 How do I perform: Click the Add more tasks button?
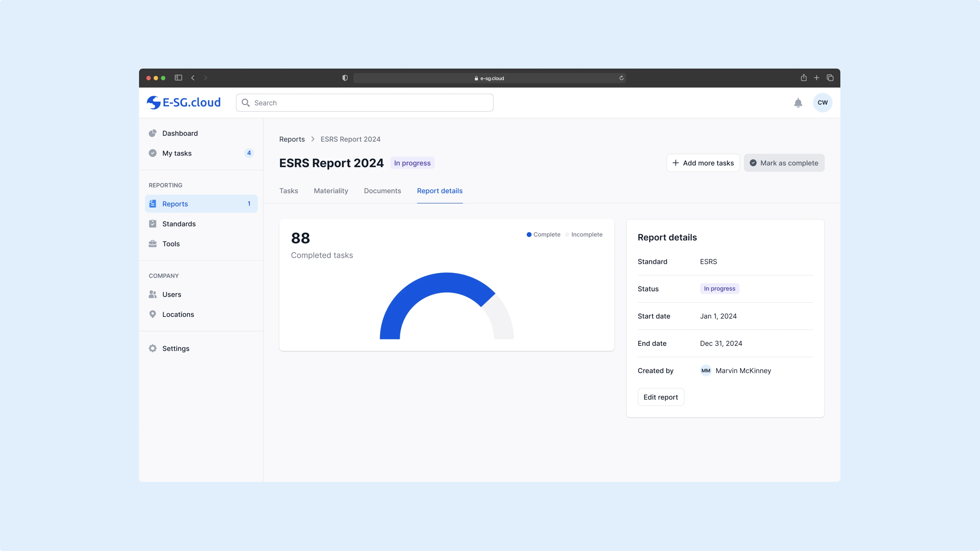(703, 163)
